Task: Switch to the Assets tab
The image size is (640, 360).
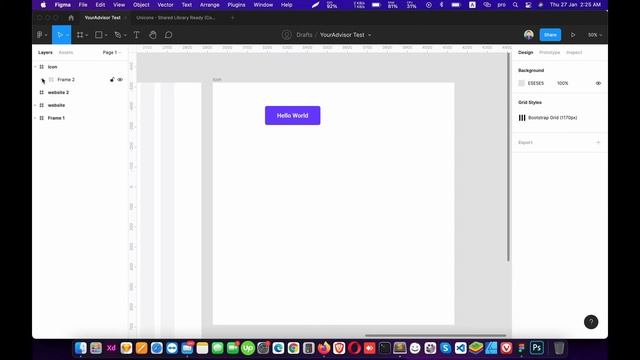Action: point(66,53)
